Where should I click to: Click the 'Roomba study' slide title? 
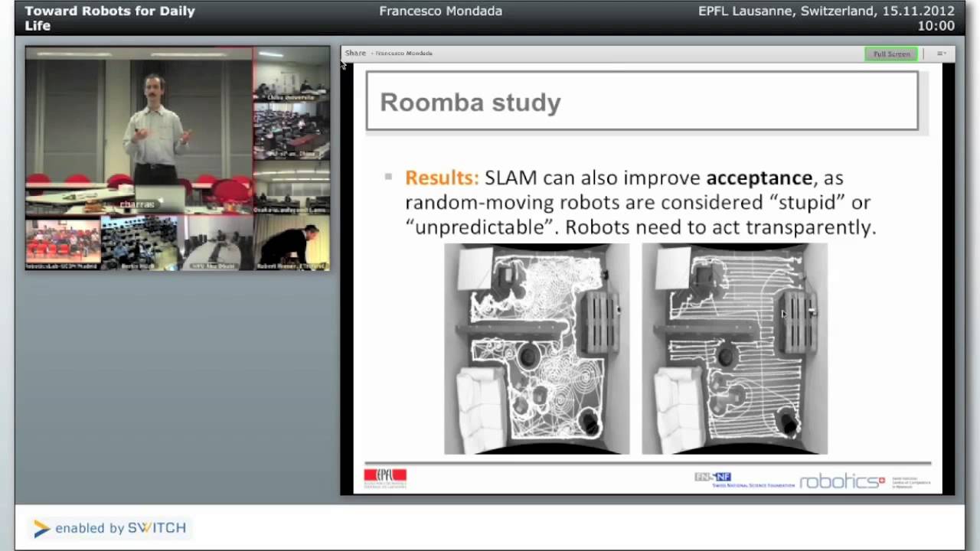pos(470,103)
